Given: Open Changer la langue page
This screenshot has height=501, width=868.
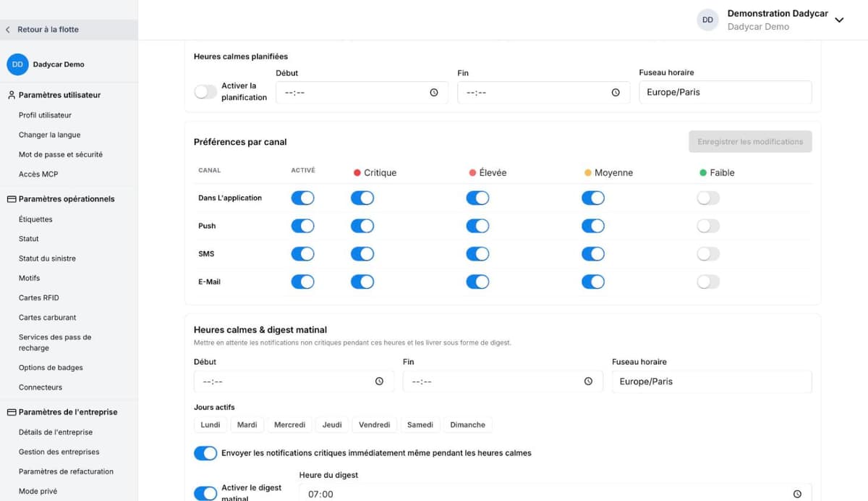Looking at the screenshot, I should click(49, 135).
